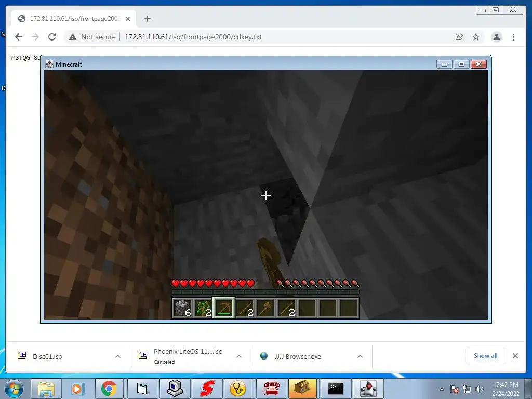Maximize the Minecraft window
Screen dimensions: 532x399
pos(461,64)
